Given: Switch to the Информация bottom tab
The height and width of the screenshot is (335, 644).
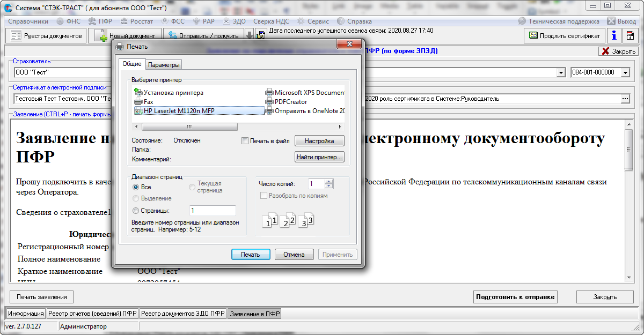Looking at the screenshot, I should point(26,314).
